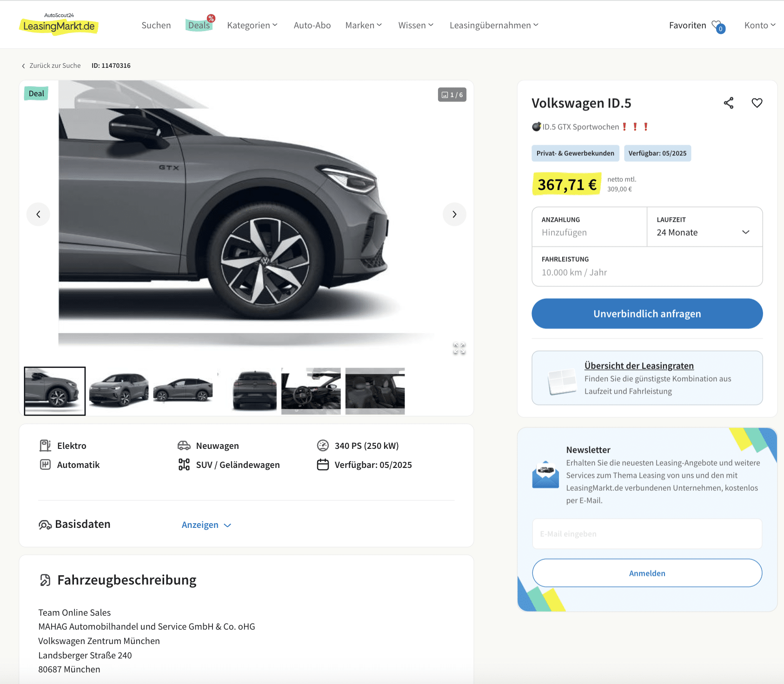784x684 pixels.
Task: Click the Elektro fuel icon
Action: click(45, 446)
